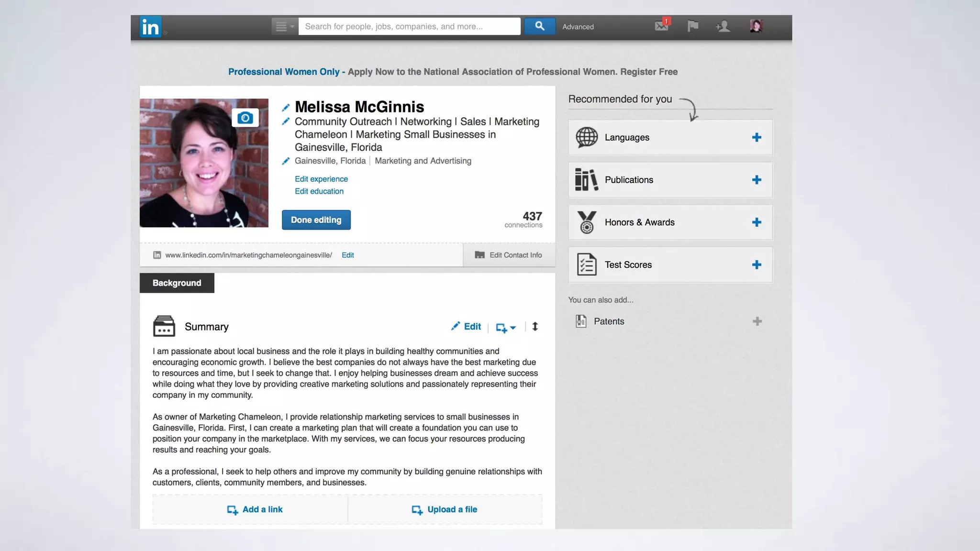Add Languages section with plus icon

(756, 138)
